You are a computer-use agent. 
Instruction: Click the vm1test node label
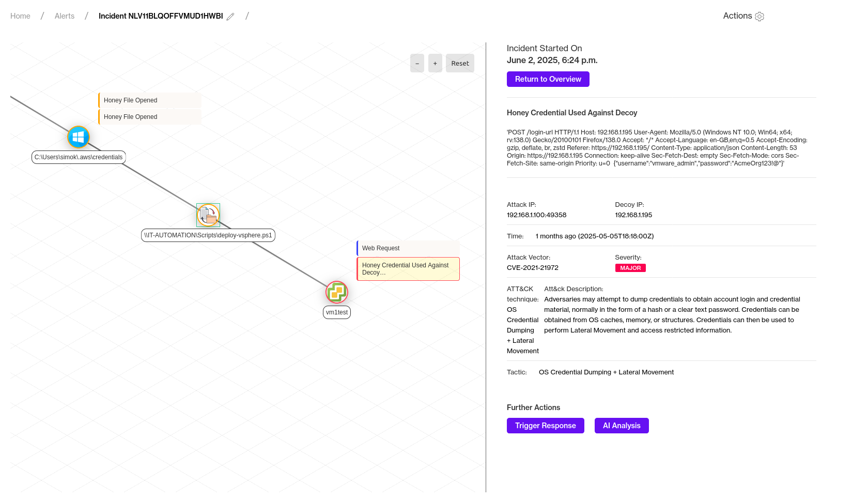point(336,312)
